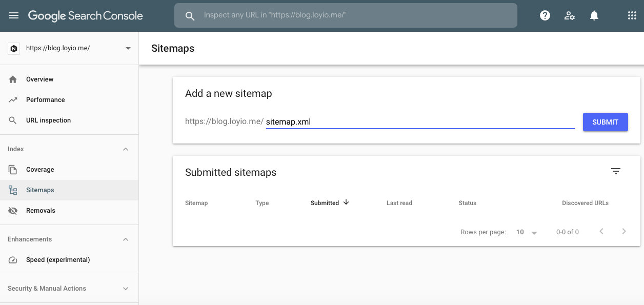
Task: Open the Google apps grid
Action: [632, 16]
